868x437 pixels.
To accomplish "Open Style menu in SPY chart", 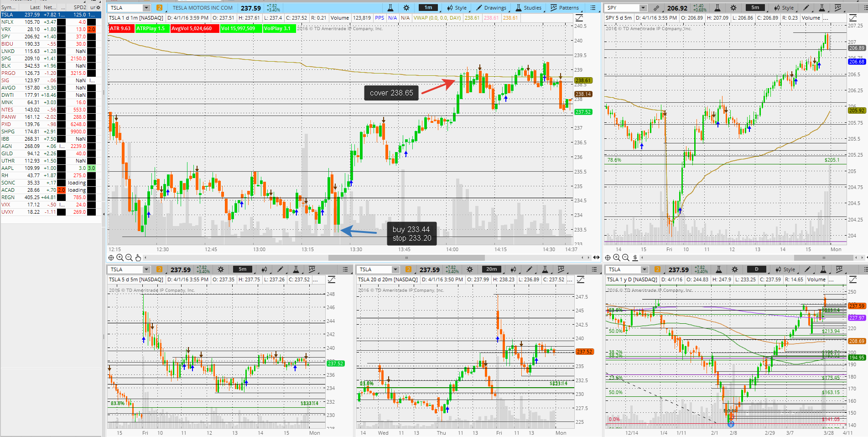I will (784, 8).
